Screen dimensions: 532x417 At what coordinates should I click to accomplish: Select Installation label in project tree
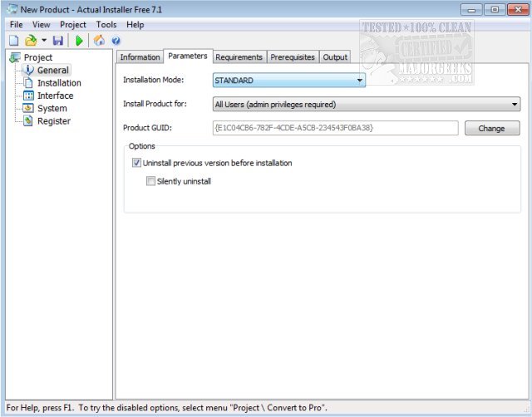point(59,83)
